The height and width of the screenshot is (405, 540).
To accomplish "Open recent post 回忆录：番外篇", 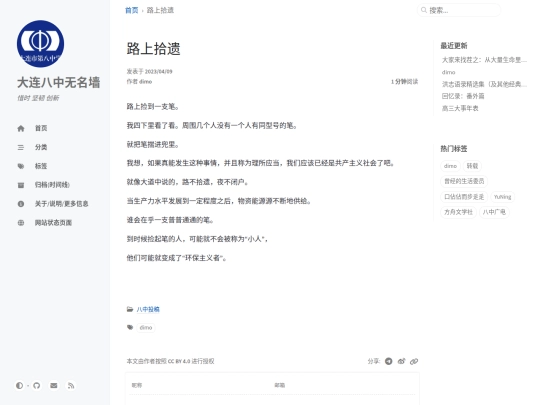I will click(463, 96).
